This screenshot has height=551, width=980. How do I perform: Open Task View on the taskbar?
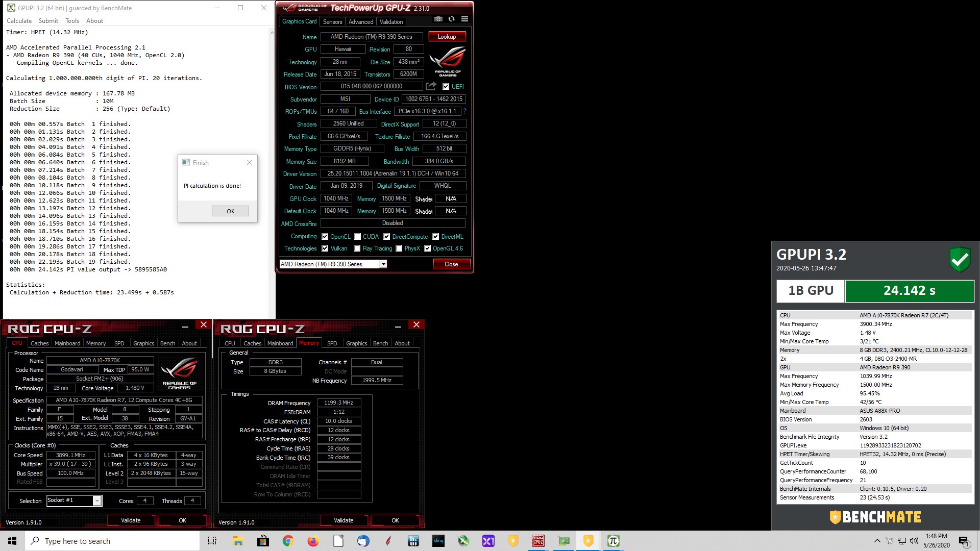coord(212,541)
